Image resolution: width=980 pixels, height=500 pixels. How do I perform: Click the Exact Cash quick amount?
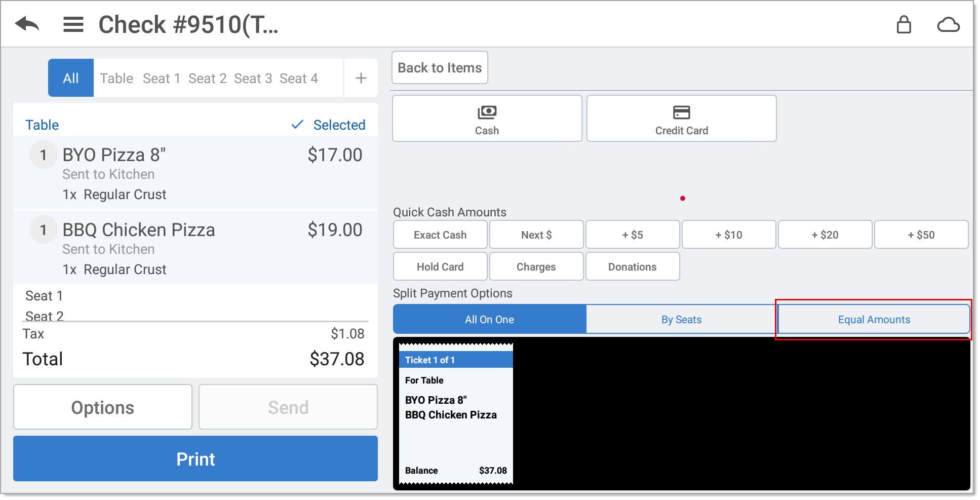pos(440,234)
